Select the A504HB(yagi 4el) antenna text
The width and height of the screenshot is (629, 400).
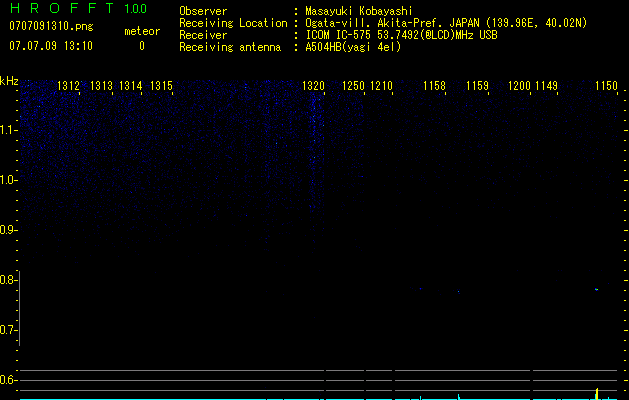(353, 47)
